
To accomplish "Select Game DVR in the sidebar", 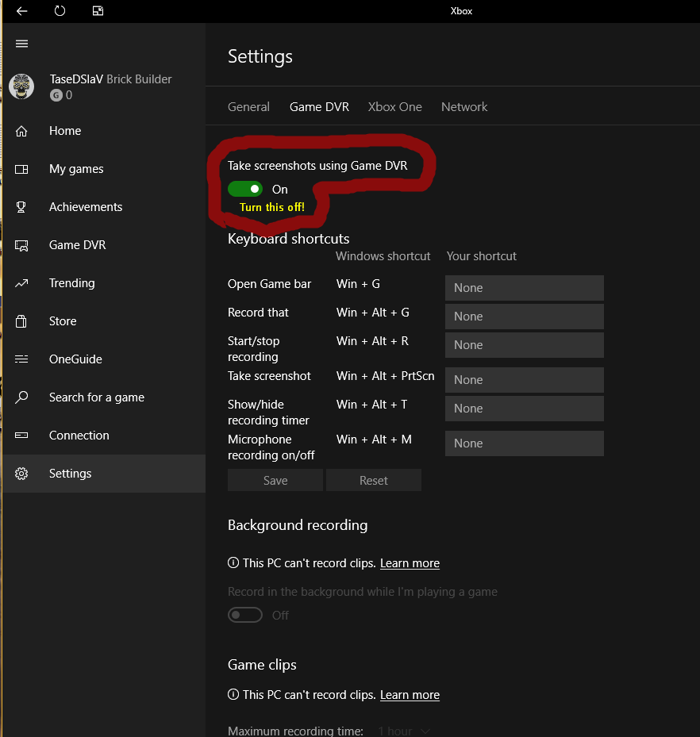I will click(x=77, y=245).
